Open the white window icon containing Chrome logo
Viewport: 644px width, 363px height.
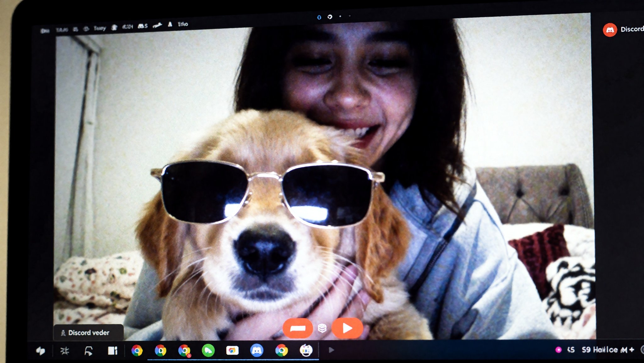(232, 350)
